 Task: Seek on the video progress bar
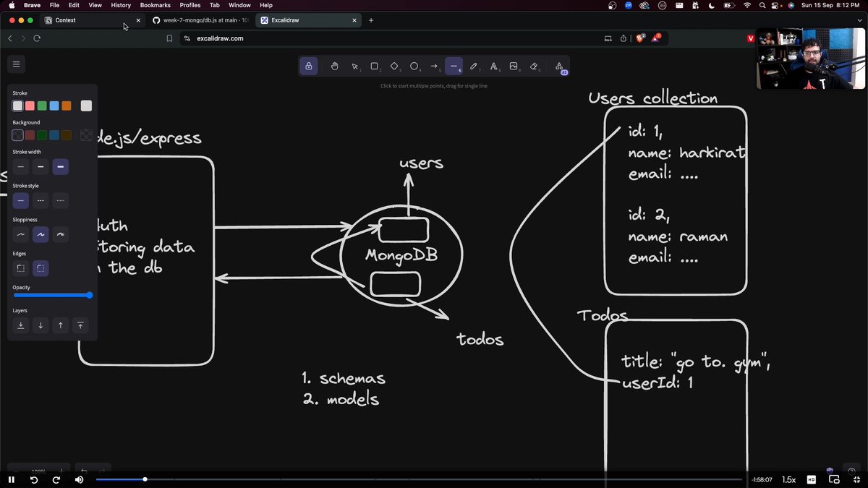(x=419, y=479)
